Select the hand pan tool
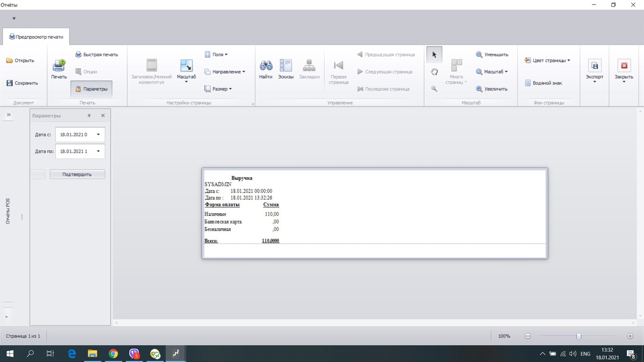The image size is (644, 362). pyautogui.click(x=434, y=72)
